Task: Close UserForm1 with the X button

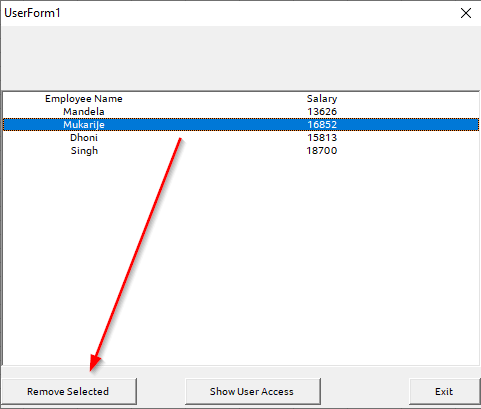Action: 466,13
